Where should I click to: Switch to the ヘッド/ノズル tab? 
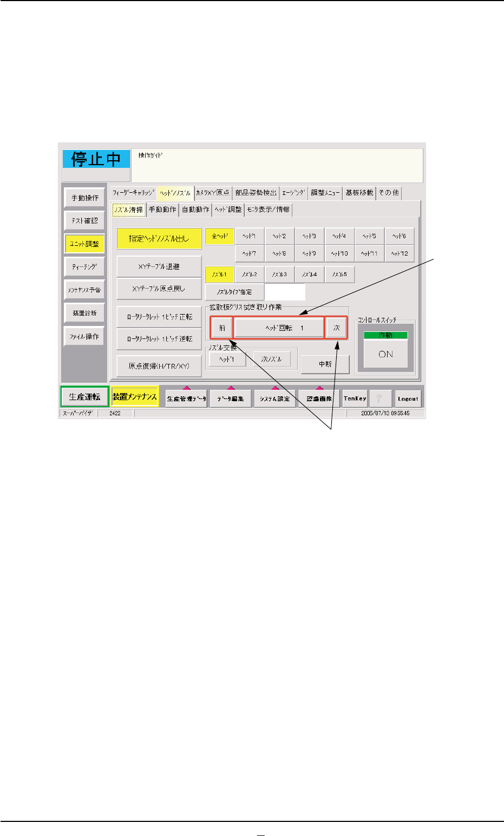point(175,193)
